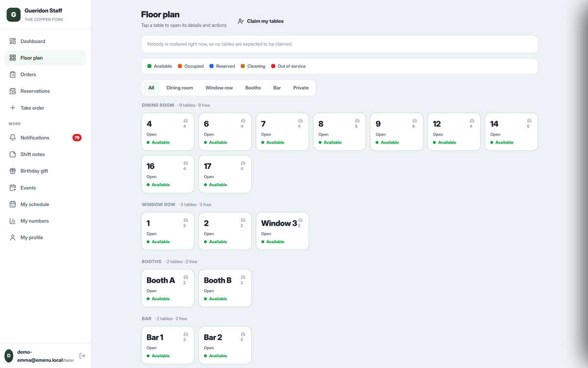
Task: Open My schedule calendar icon
Action: (x=13, y=205)
